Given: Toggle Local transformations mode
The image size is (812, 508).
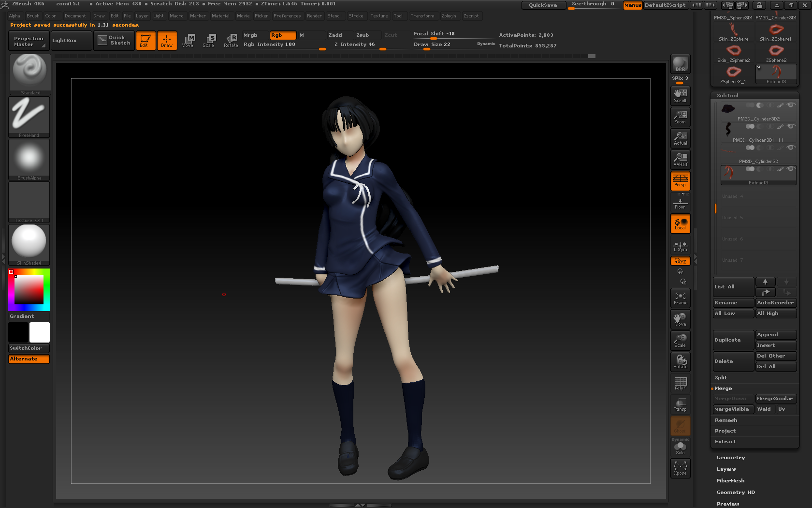Looking at the screenshot, I should [680, 224].
